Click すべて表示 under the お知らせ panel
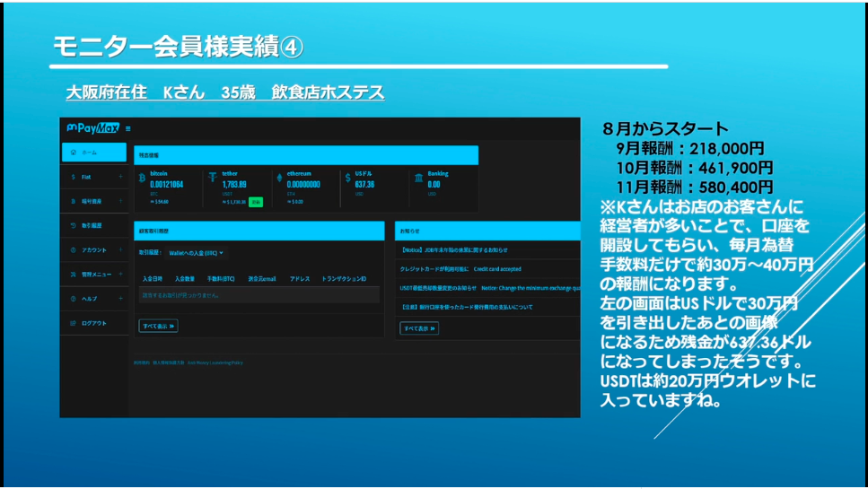This screenshot has width=868, height=489. [419, 328]
